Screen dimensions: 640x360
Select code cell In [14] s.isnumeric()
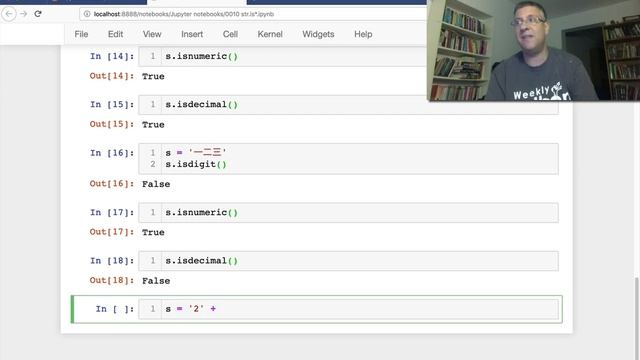pyautogui.click(x=282, y=56)
